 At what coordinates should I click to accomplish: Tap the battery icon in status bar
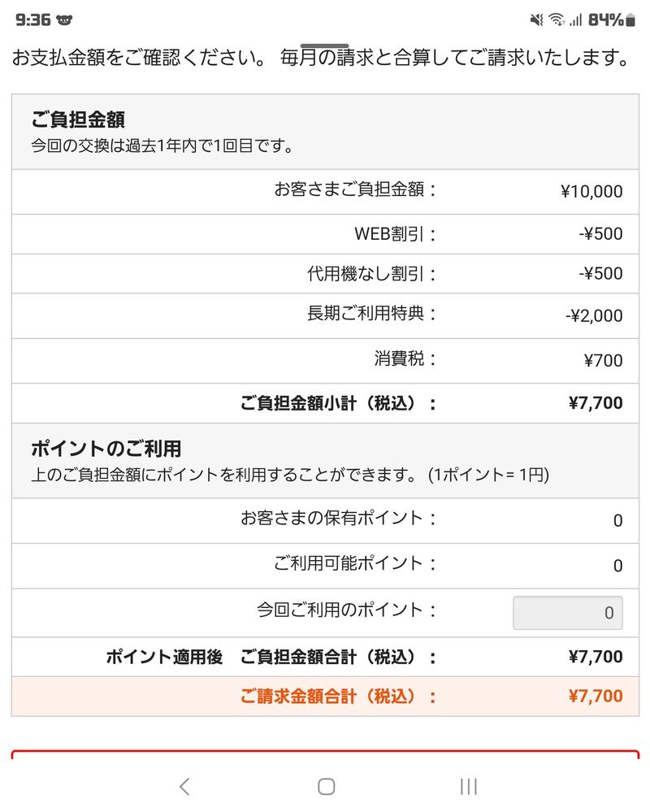(x=630, y=20)
